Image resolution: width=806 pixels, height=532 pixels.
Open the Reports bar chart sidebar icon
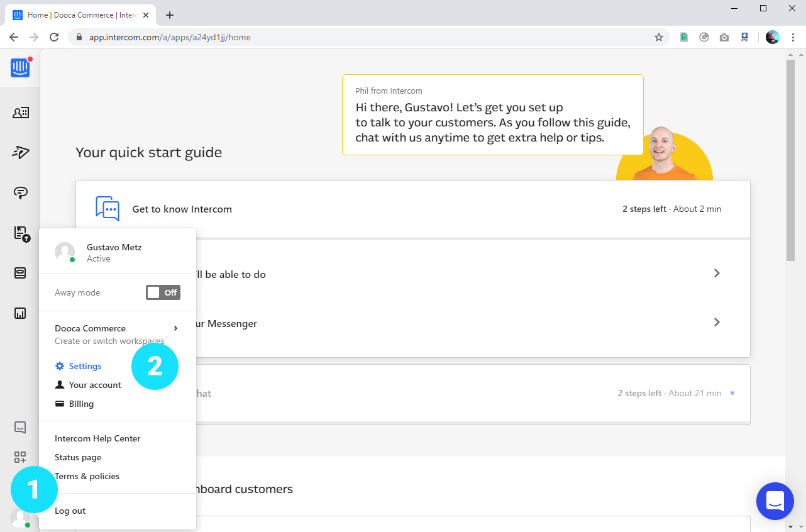(20, 313)
